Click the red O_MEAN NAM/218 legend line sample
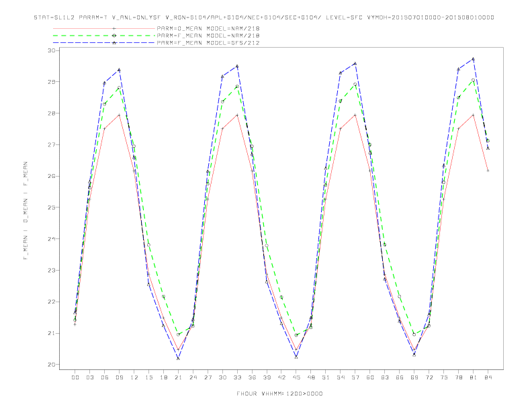 click(104, 28)
